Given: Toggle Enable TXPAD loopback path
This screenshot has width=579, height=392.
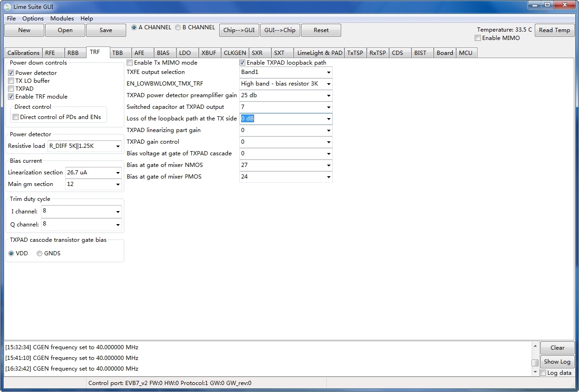Looking at the screenshot, I should (x=242, y=63).
